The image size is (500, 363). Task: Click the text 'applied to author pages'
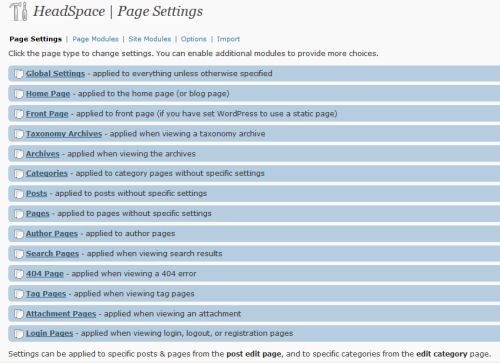click(130, 234)
